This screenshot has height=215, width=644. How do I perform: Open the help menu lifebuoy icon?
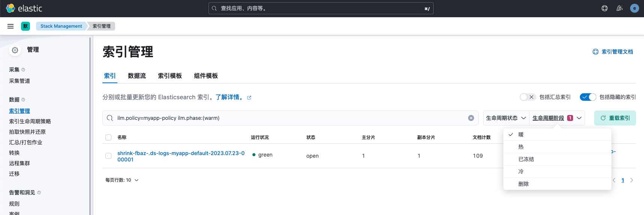(605, 8)
